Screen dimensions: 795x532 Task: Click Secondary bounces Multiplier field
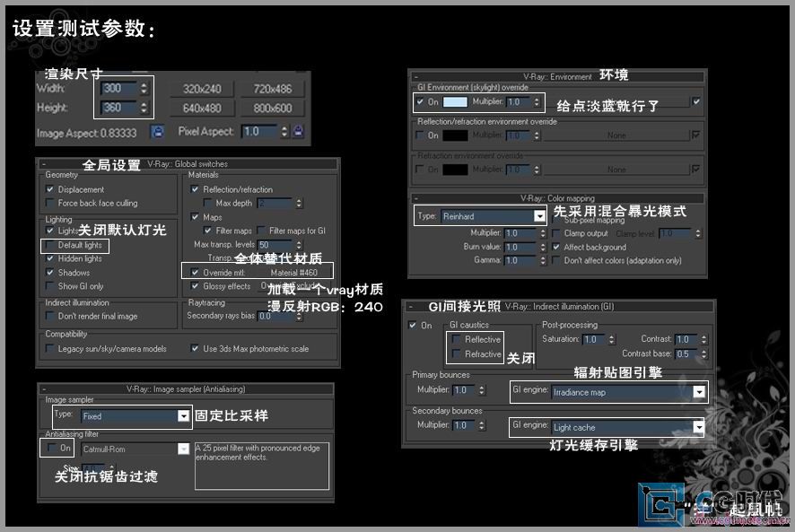click(465, 425)
